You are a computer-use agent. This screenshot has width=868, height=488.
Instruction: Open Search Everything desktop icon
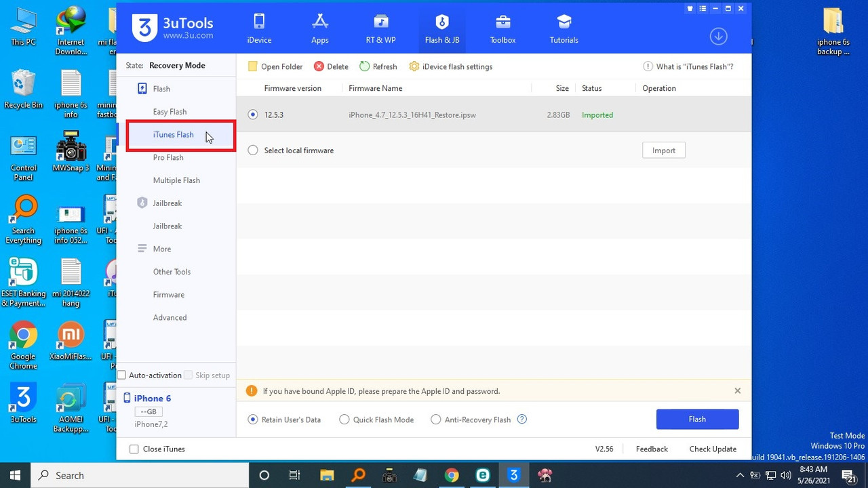24,221
